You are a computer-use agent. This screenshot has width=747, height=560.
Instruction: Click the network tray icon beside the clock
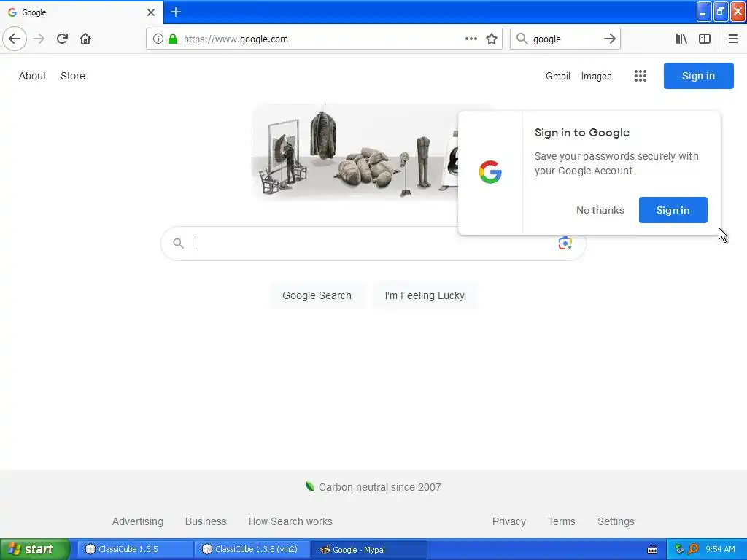pos(679,549)
